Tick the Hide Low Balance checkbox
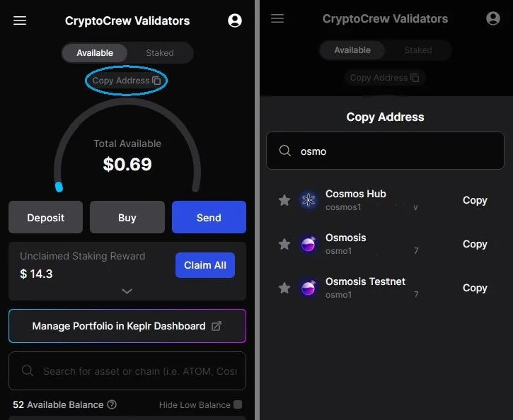513x420 pixels. [x=238, y=404]
